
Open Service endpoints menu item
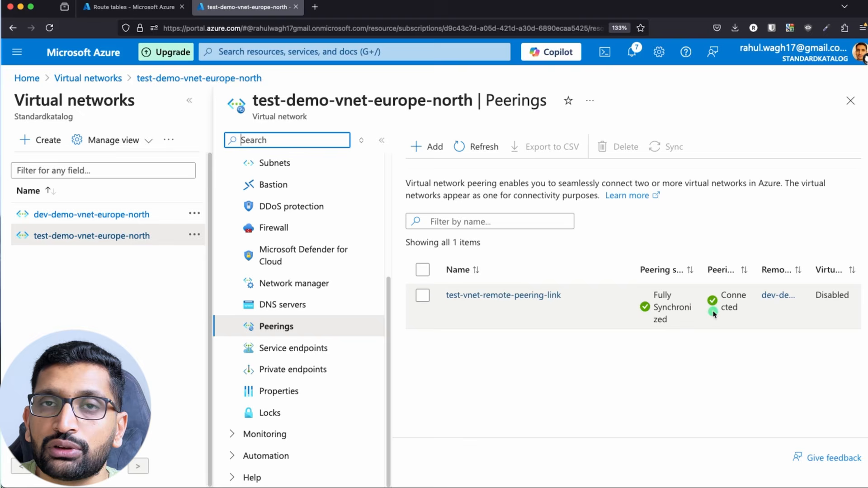293,348
